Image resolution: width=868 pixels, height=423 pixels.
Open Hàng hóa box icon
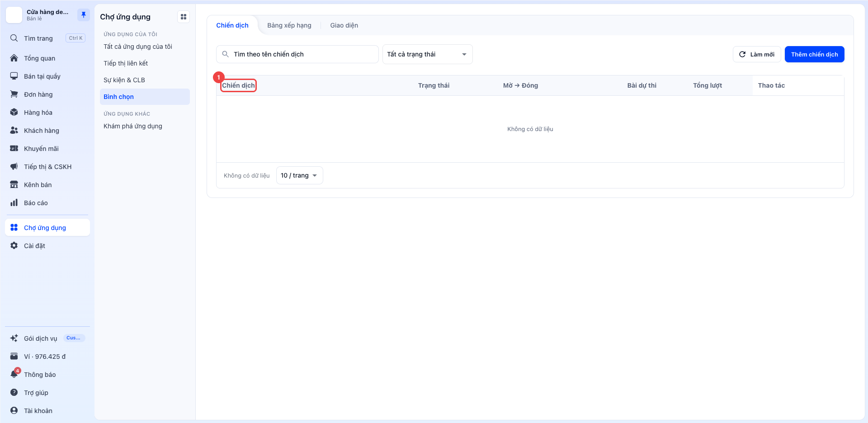point(14,112)
